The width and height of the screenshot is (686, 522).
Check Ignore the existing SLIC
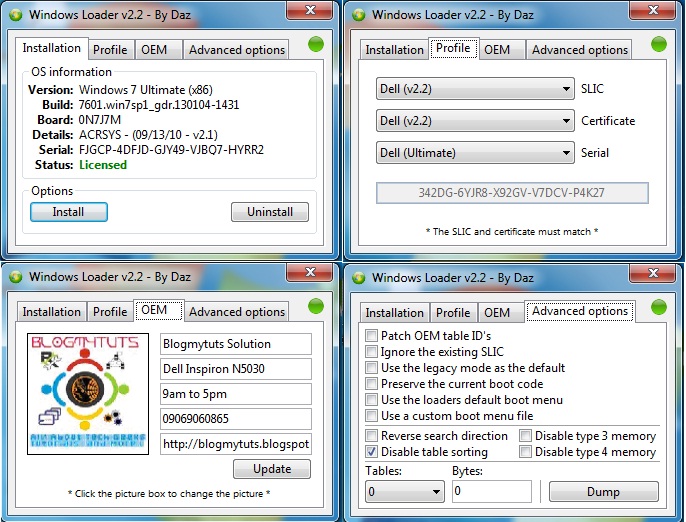(x=371, y=352)
